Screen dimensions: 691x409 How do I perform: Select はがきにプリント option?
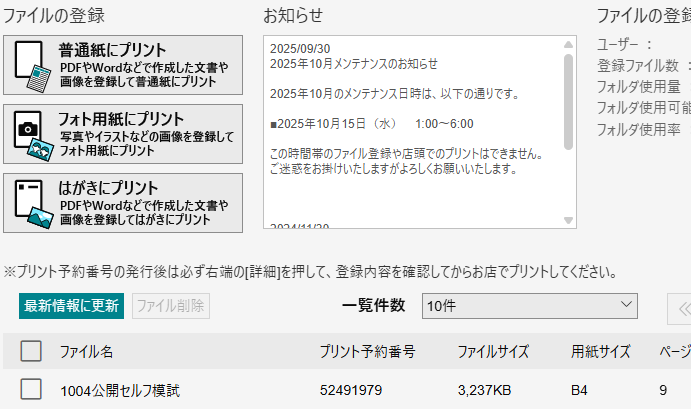(x=124, y=203)
